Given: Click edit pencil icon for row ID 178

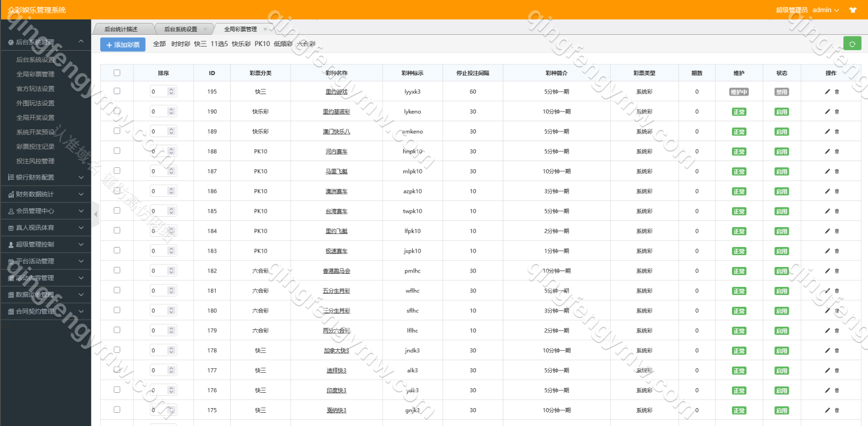Looking at the screenshot, I should coord(827,350).
